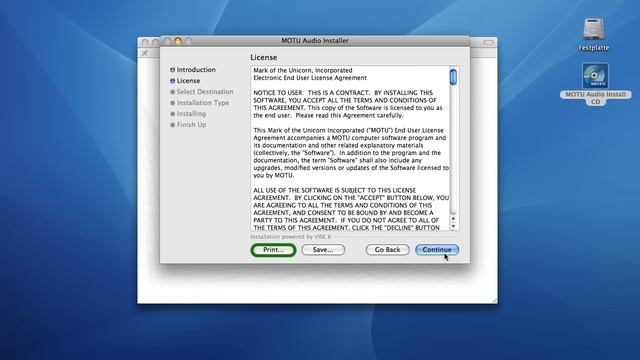Click the 'Installation powered by VISE X' text

coord(291,237)
